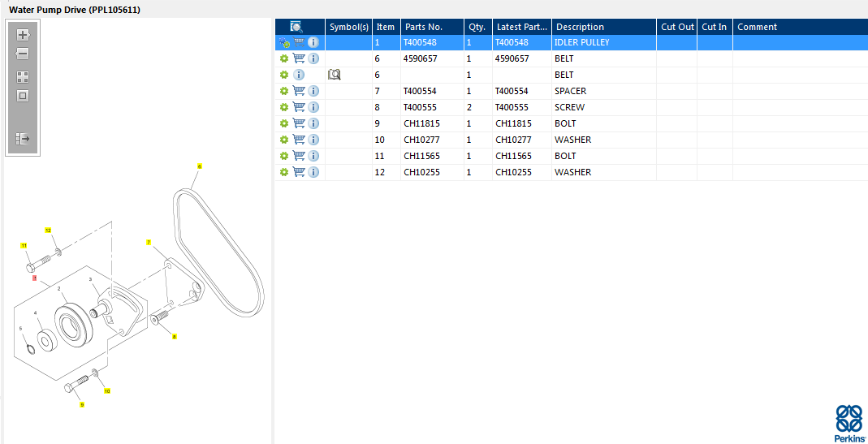Switch diagram to single-square view

tap(23, 96)
